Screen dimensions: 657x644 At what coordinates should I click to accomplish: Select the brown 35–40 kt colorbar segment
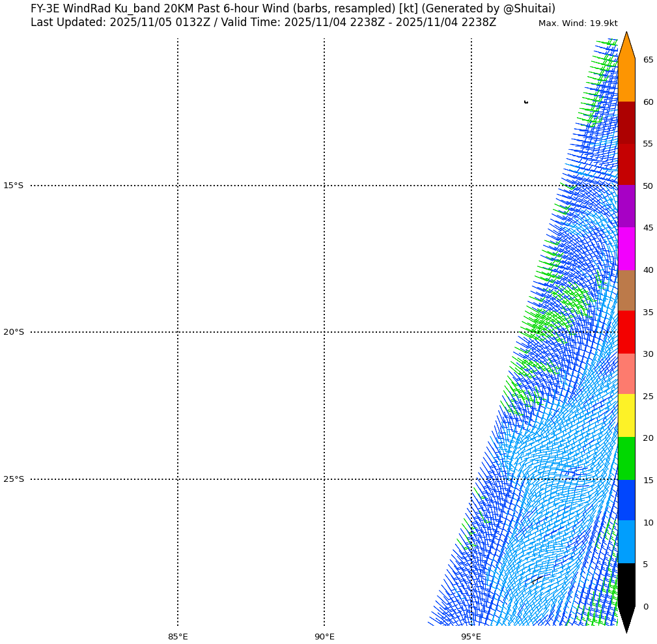626,290
